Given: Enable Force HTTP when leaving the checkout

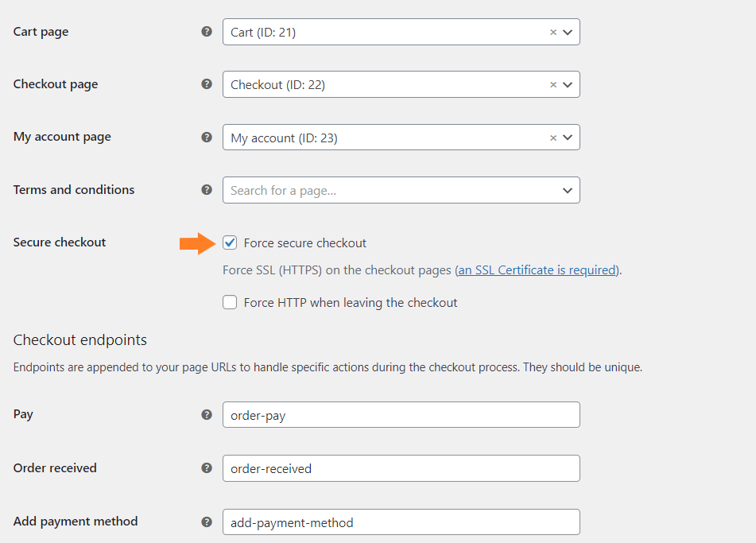Looking at the screenshot, I should [x=230, y=302].
